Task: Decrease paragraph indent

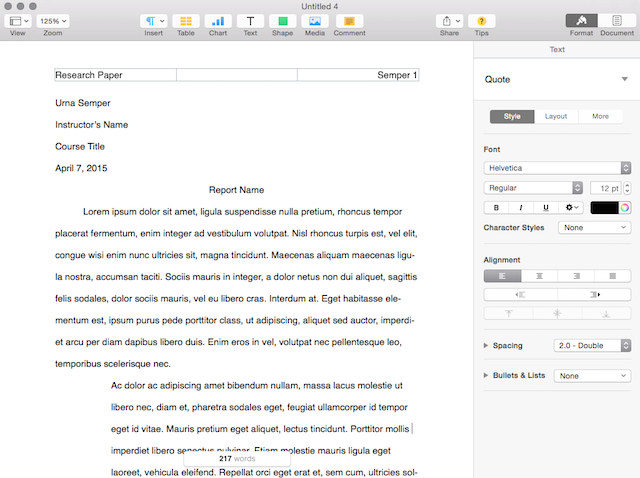Action: pyautogui.click(x=520, y=294)
